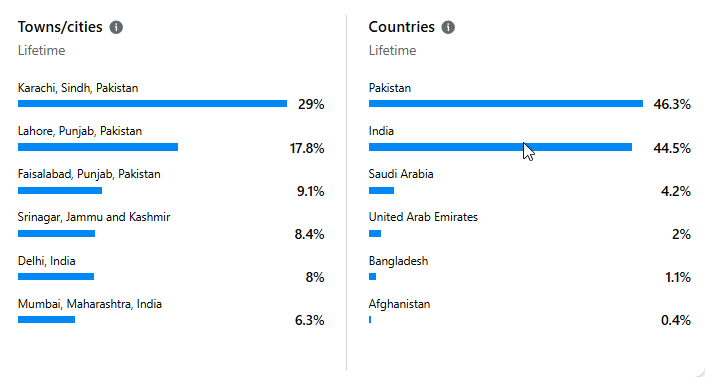This screenshot has height=377, width=705.
Task: Click the India country label
Action: pyautogui.click(x=381, y=131)
